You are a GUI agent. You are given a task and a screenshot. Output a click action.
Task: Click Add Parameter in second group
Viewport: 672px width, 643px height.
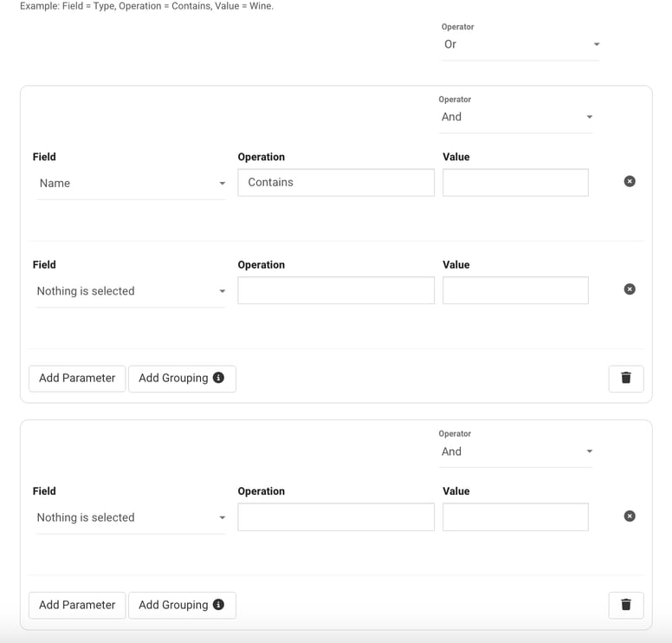[77, 605]
